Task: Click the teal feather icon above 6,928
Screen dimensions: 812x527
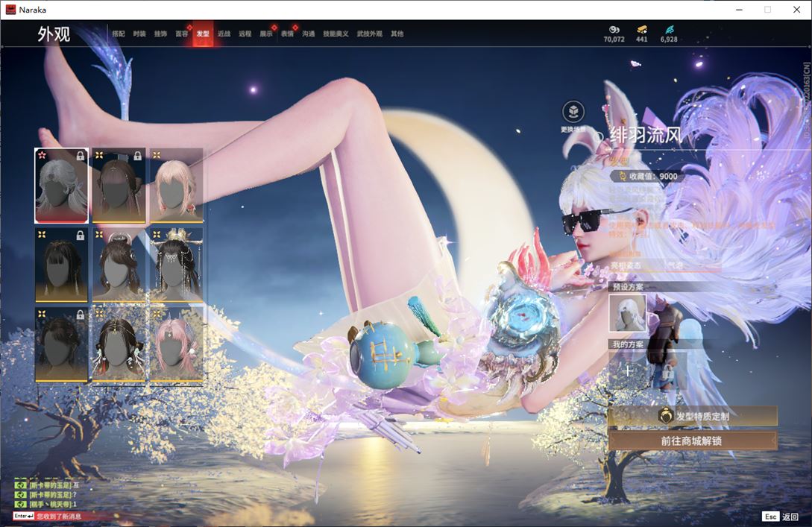Action: tap(669, 30)
